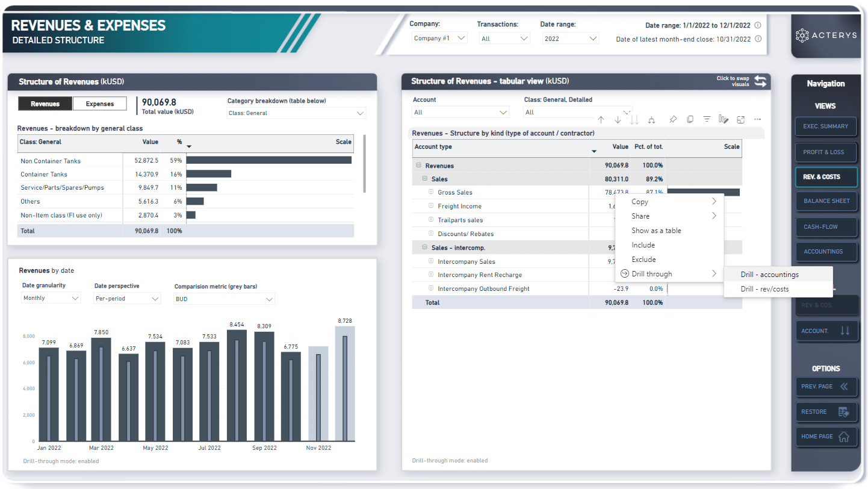Open the Date perspective dropdown
868x489 pixels.
(127, 298)
